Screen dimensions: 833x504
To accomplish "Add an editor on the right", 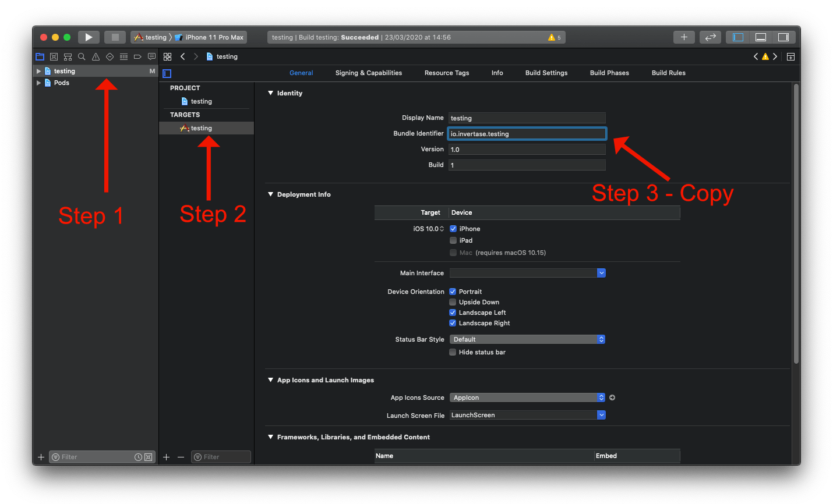I will (790, 56).
